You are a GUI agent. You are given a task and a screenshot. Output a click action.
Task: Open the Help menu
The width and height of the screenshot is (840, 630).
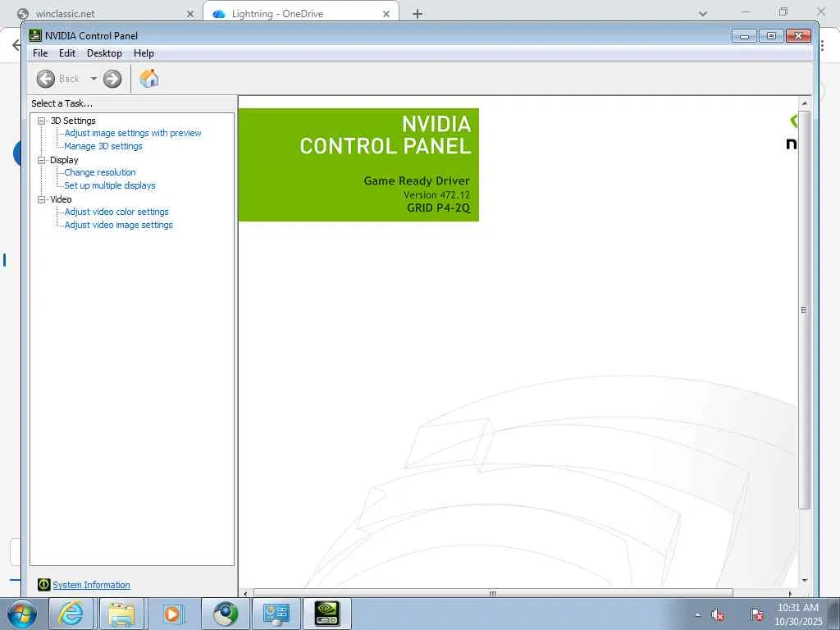coord(144,53)
